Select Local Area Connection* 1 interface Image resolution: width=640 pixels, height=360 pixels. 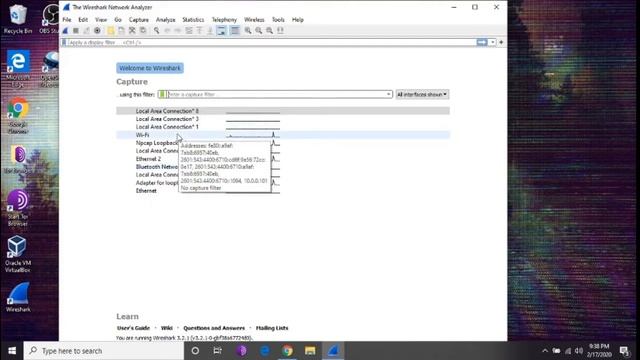(x=283, y=127)
